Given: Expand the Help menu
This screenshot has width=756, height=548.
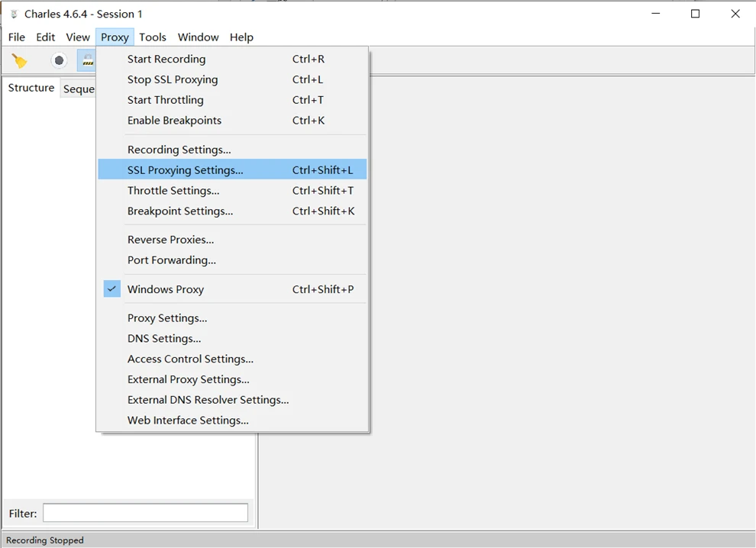Looking at the screenshot, I should click(x=241, y=37).
